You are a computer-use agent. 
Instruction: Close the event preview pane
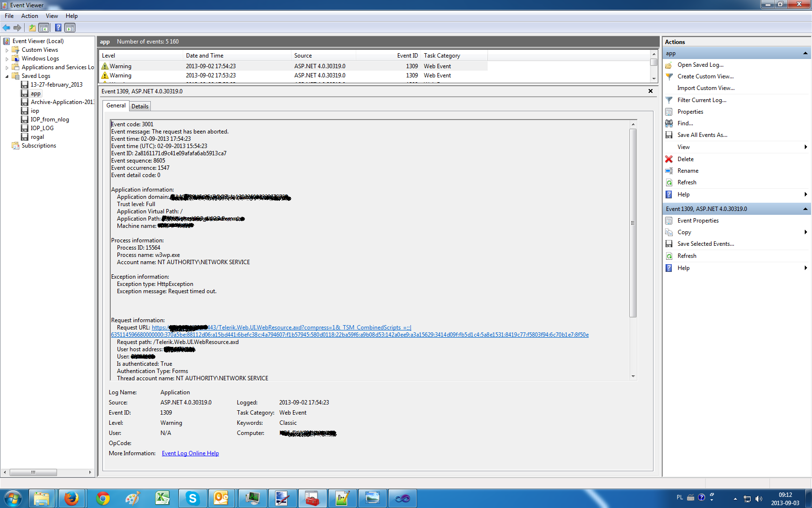click(x=651, y=91)
